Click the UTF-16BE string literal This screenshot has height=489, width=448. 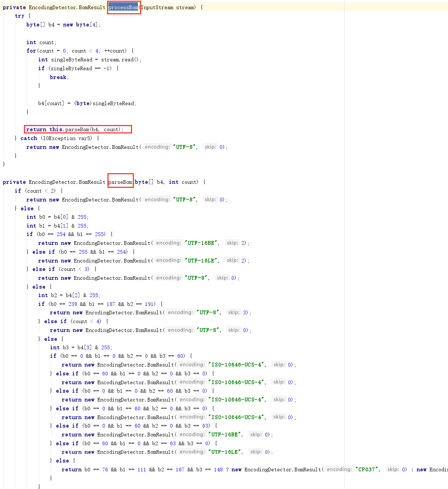click(x=200, y=243)
